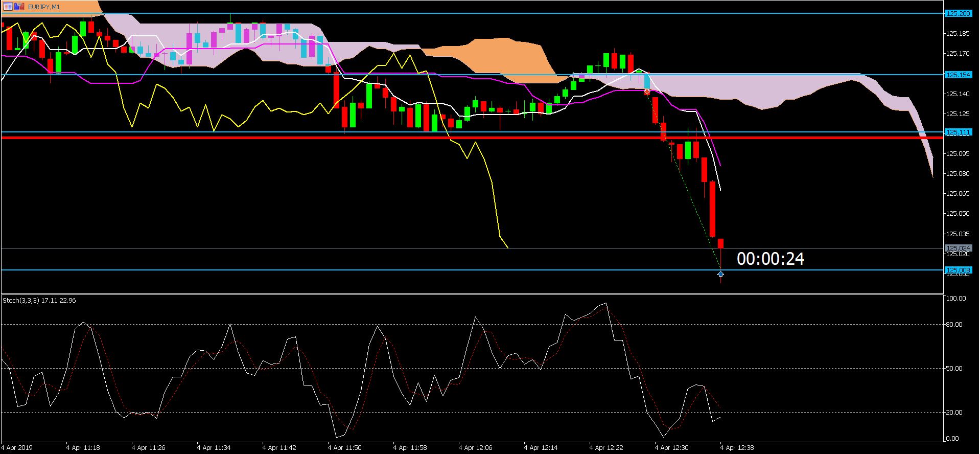Open the table-style panel icon beside EURJPY
The height and width of the screenshot is (454, 980).
(x=8, y=7)
